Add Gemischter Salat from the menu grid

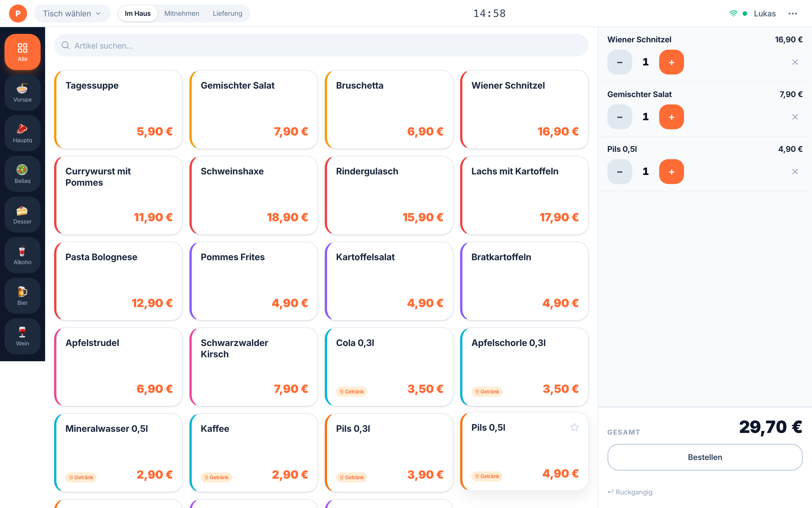(x=254, y=110)
